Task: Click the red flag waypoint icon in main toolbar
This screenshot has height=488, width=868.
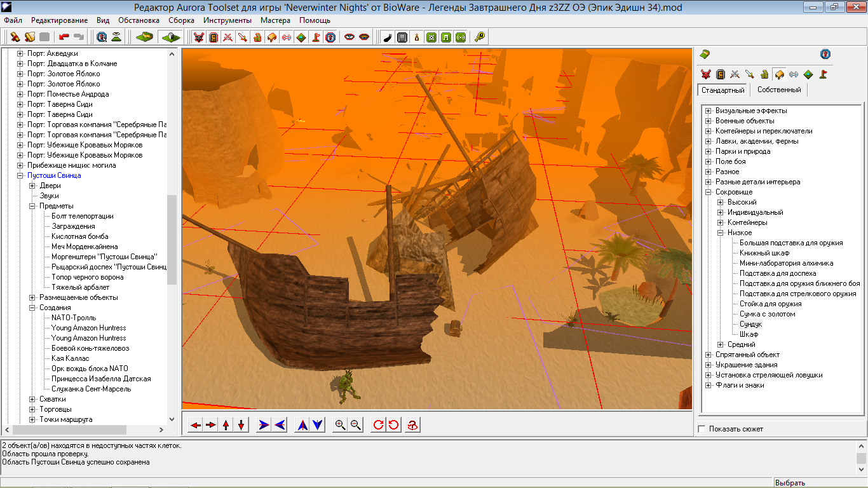Action: [316, 37]
